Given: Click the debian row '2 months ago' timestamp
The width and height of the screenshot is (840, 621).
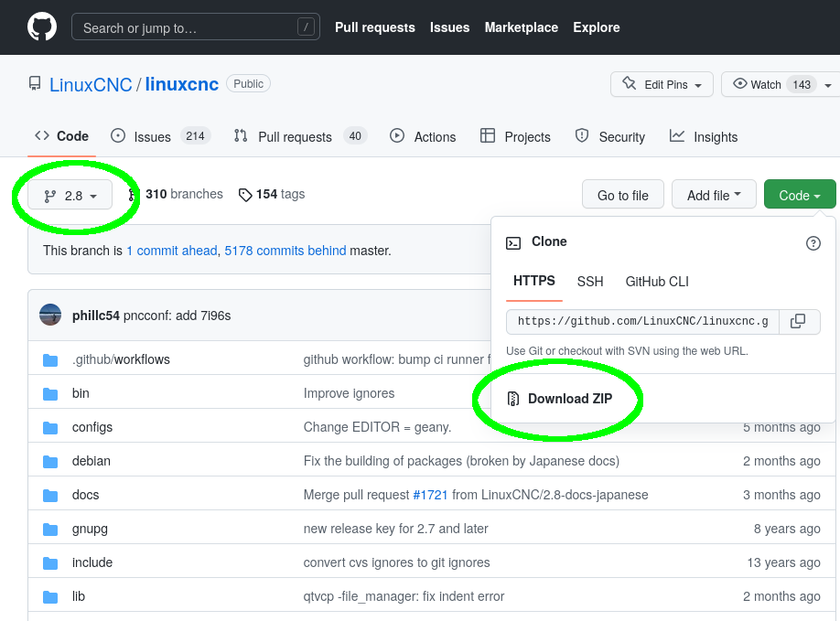Looking at the screenshot, I should [x=781, y=460].
